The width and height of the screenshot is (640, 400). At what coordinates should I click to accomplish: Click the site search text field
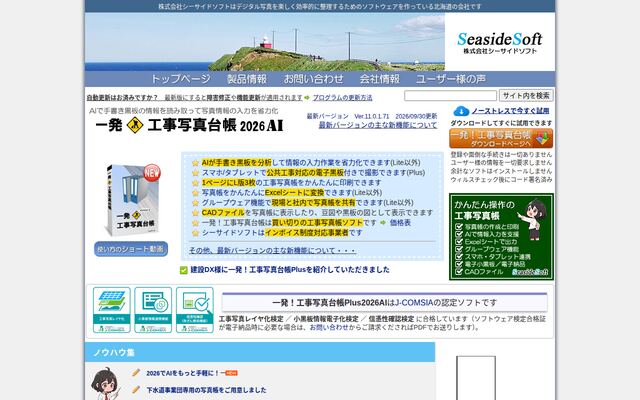[x=450, y=96]
